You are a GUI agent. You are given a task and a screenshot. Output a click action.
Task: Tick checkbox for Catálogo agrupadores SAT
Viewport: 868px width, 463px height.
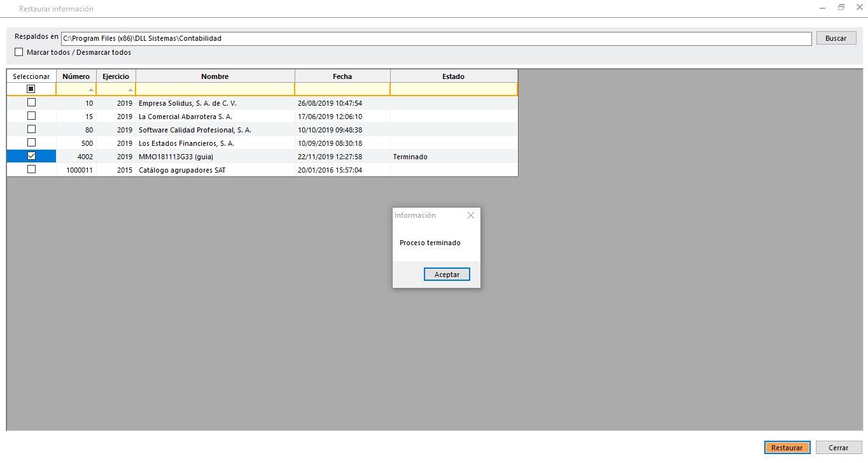pyautogui.click(x=31, y=169)
